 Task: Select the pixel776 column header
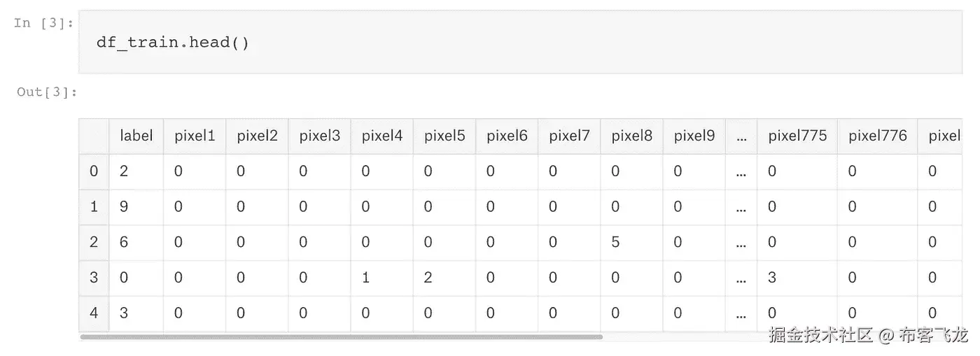coord(878,136)
